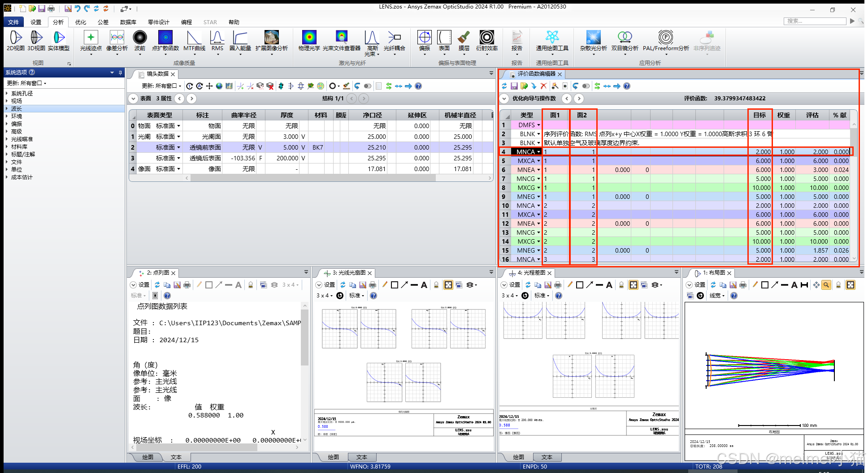The height and width of the screenshot is (473, 868).
Task: Launch the 物理光学 propagation tool
Action: (309, 41)
